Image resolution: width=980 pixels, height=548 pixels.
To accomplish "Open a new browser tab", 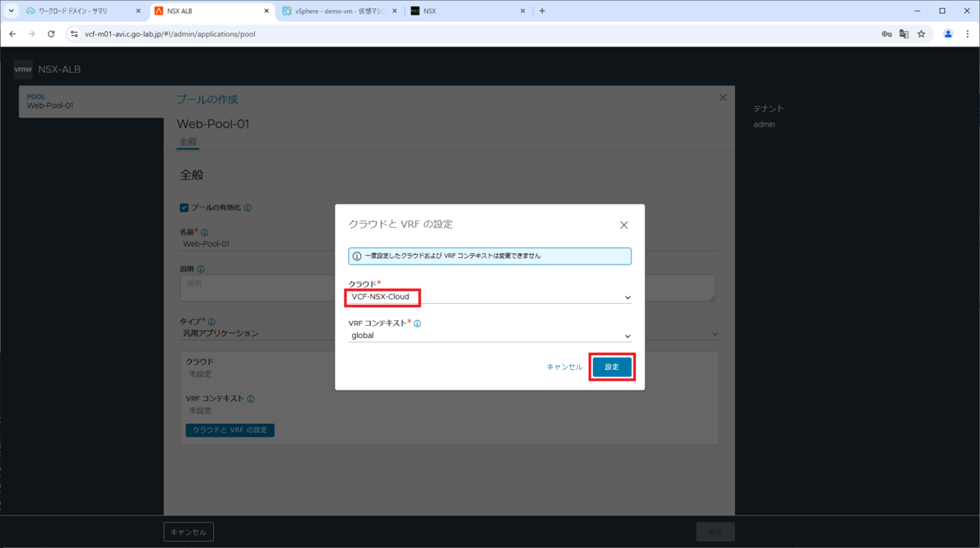I will [x=542, y=11].
